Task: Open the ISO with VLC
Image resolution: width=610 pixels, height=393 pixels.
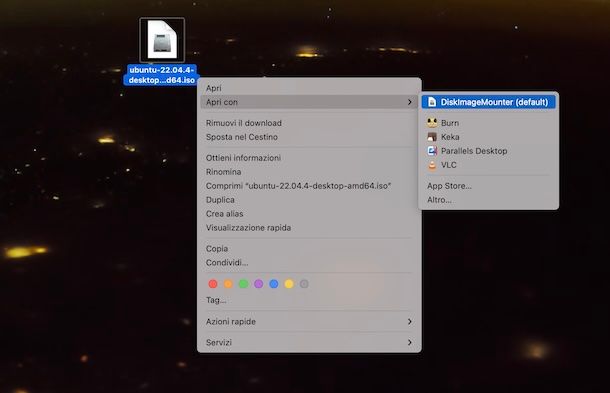Action: (489, 165)
